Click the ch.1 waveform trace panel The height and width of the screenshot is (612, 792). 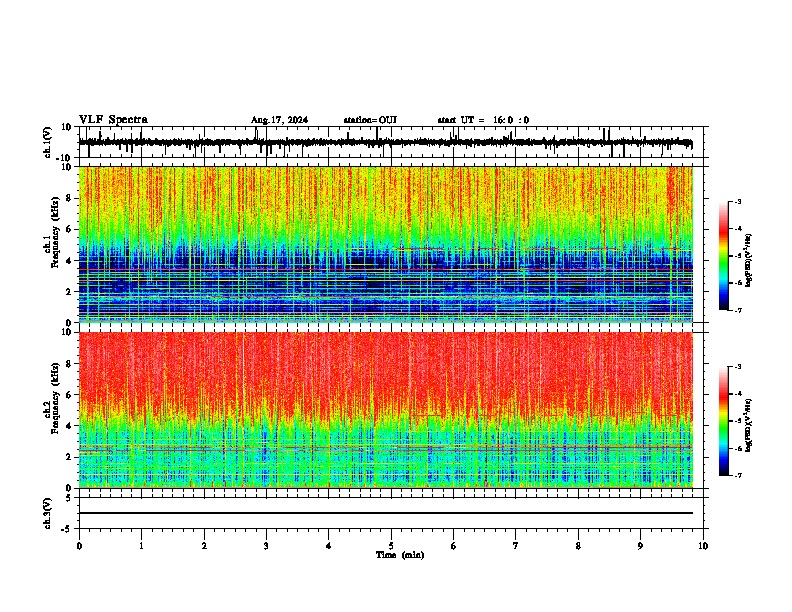click(391, 142)
